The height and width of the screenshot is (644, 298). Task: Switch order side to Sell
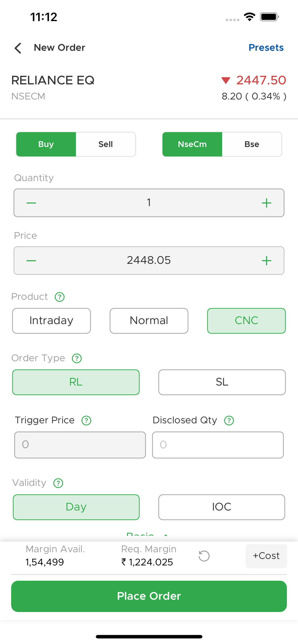(x=106, y=144)
